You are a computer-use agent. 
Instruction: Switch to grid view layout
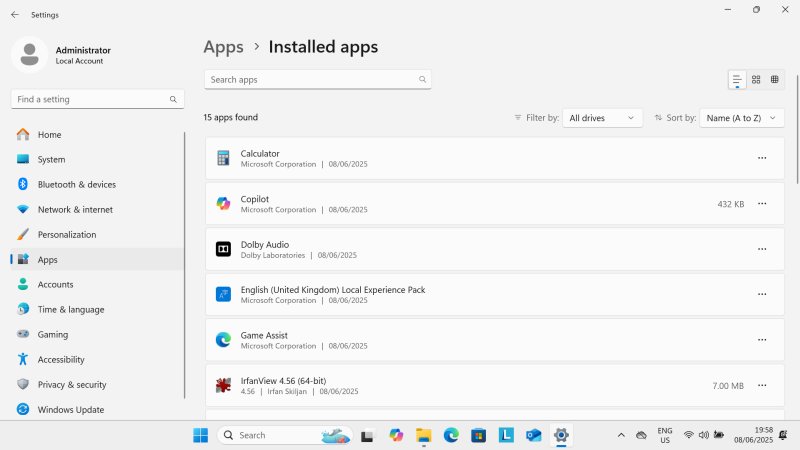tap(756, 79)
